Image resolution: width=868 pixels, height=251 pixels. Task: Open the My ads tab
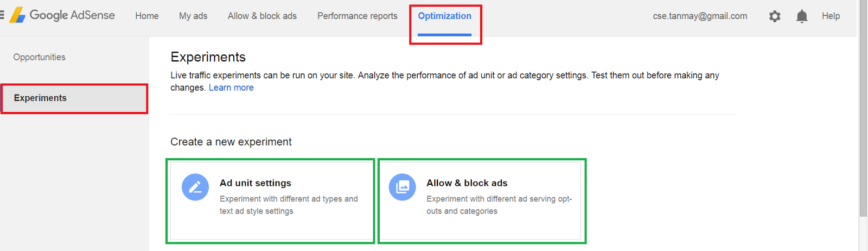pos(193,16)
